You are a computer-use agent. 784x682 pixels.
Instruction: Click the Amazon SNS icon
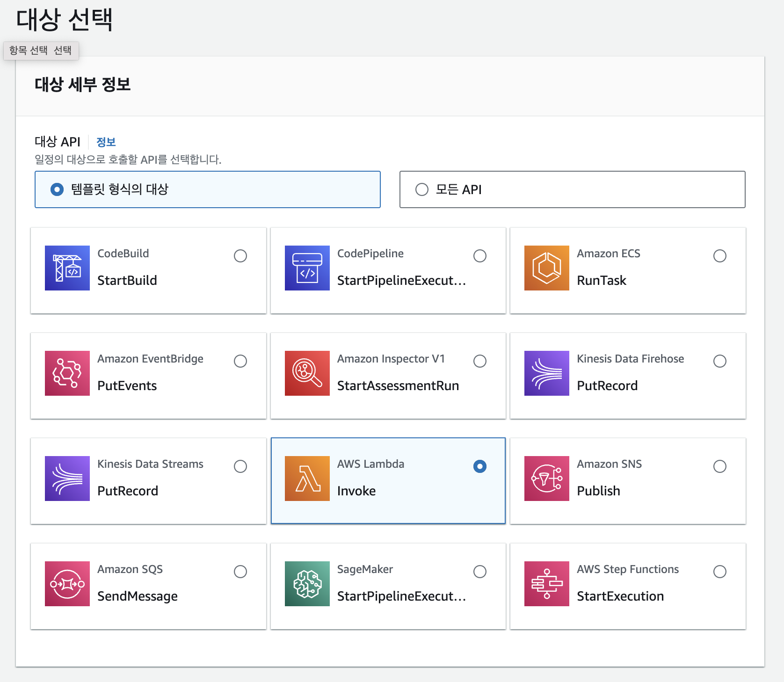[x=547, y=479]
